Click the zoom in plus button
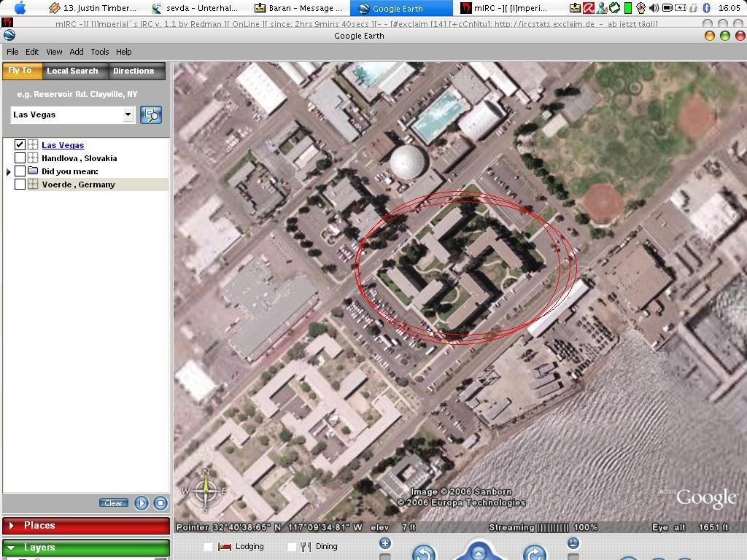Screen dimensions: 747x560 pyautogui.click(x=385, y=542)
